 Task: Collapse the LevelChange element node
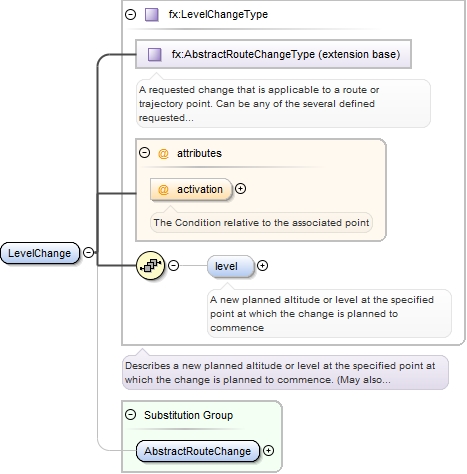point(88,252)
